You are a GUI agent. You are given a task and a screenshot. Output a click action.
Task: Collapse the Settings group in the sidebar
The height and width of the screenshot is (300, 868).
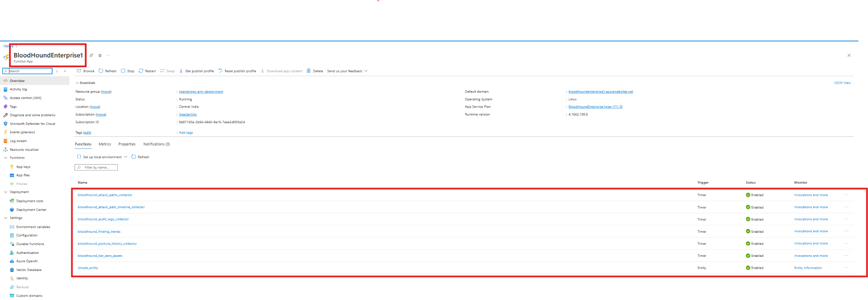pyautogui.click(x=6, y=218)
